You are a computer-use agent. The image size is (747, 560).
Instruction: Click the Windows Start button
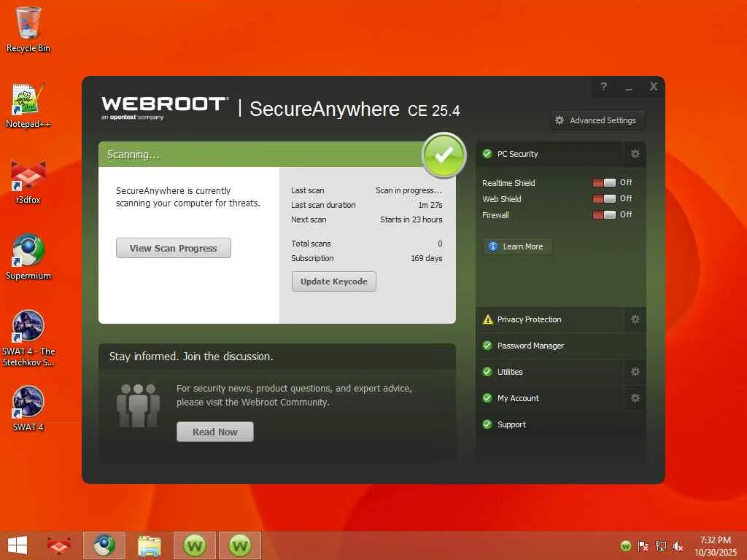point(18,545)
